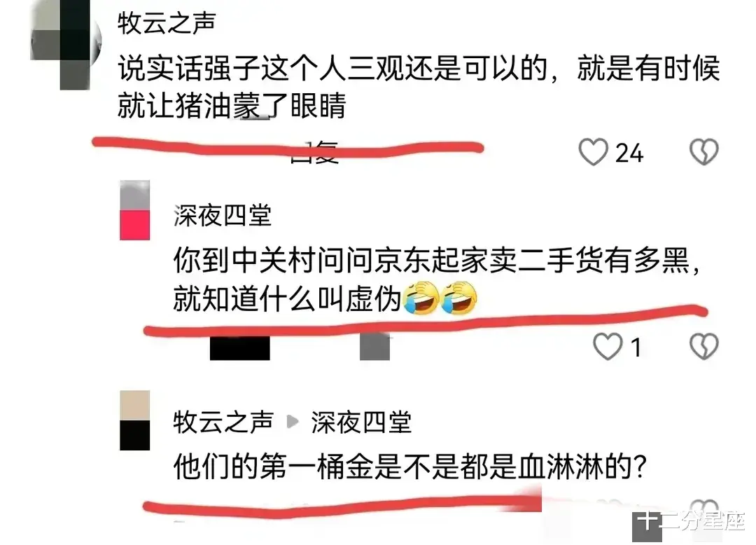Dislike 深夜四堂's reply via broken heart
This screenshot has width=756, height=545.
704,346
